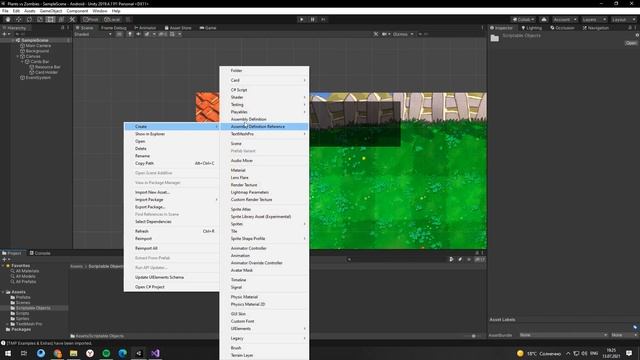The width and height of the screenshot is (640, 360).
Task: Switch to the Navigation tab
Action: pyautogui.click(x=596, y=28)
